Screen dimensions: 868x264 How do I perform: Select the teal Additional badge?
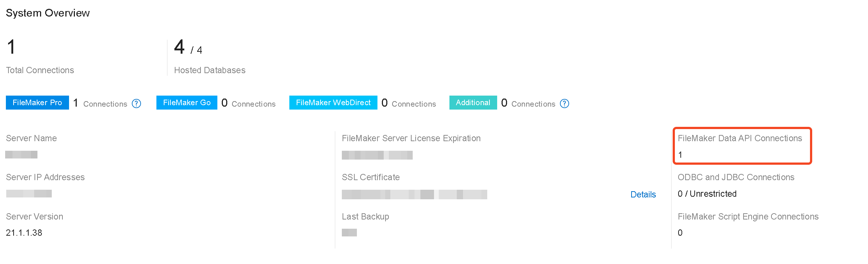(473, 103)
